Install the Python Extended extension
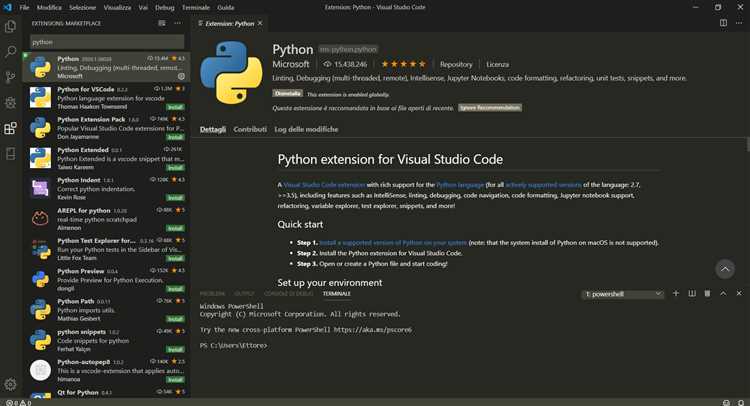 tap(175, 167)
